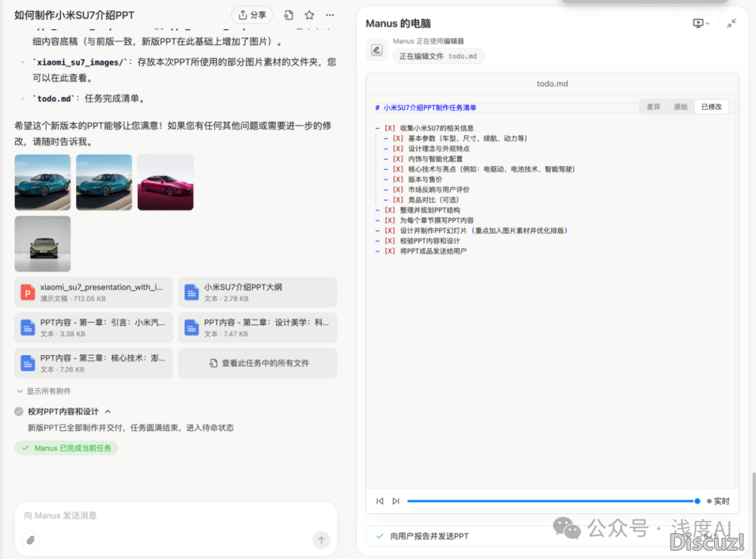Collapse the 校对PPT内容和设计 step
This screenshot has height=559, width=756.
[108, 412]
